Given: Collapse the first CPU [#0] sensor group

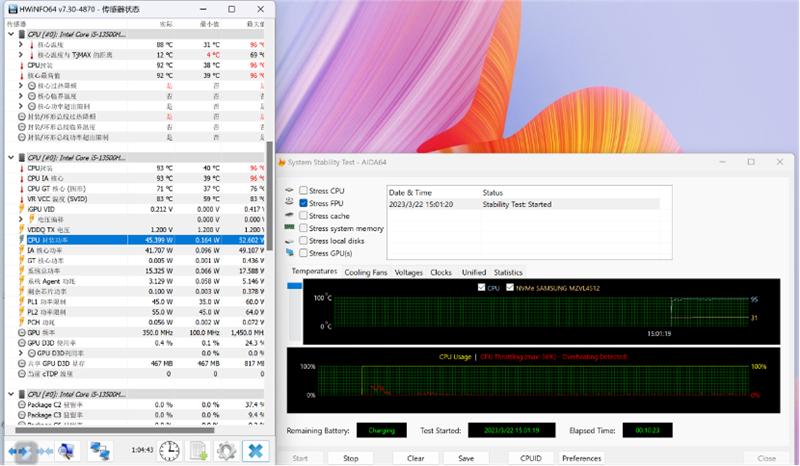Looking at the screenshot, I should (x=11, y=34).
